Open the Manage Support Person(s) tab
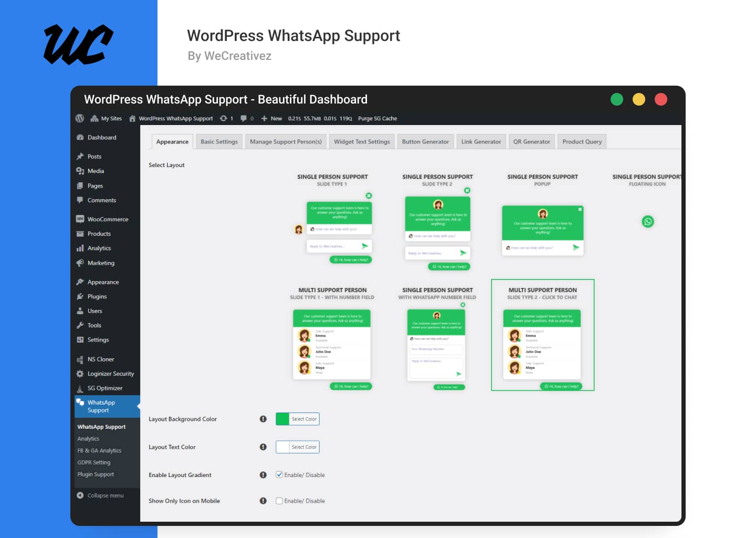756x538 pixels. coord(286,142)
